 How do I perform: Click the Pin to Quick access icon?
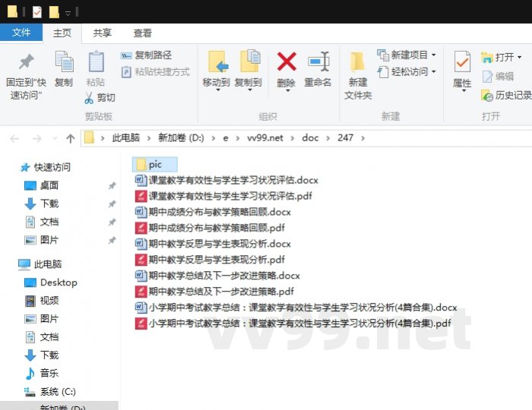(x=26, y=62)
